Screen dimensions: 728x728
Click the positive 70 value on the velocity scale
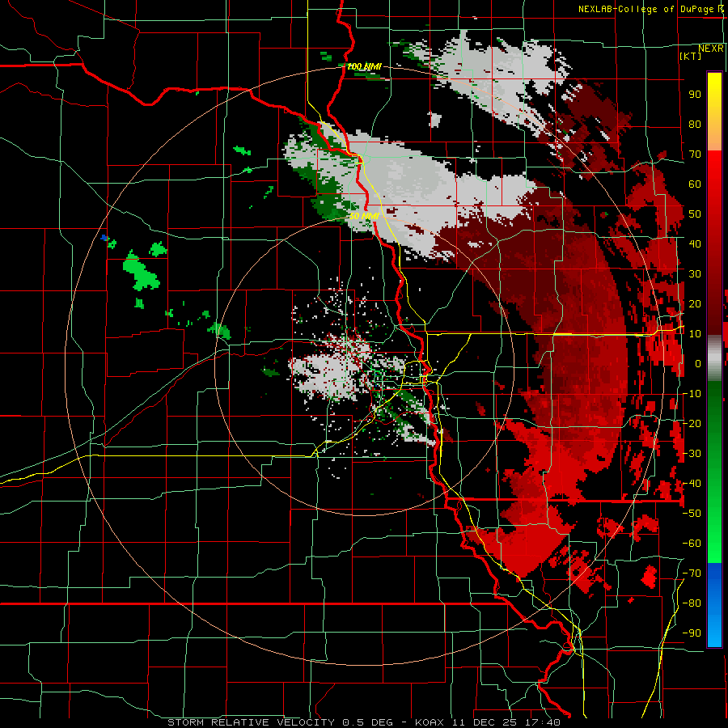[x=695, y=154]
